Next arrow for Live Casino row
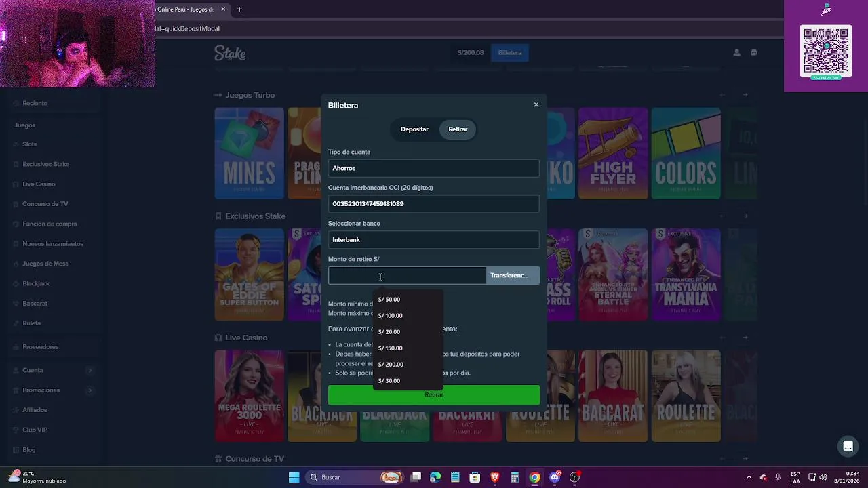The height and width of the screenshot is (488, 868). point(745,338)
